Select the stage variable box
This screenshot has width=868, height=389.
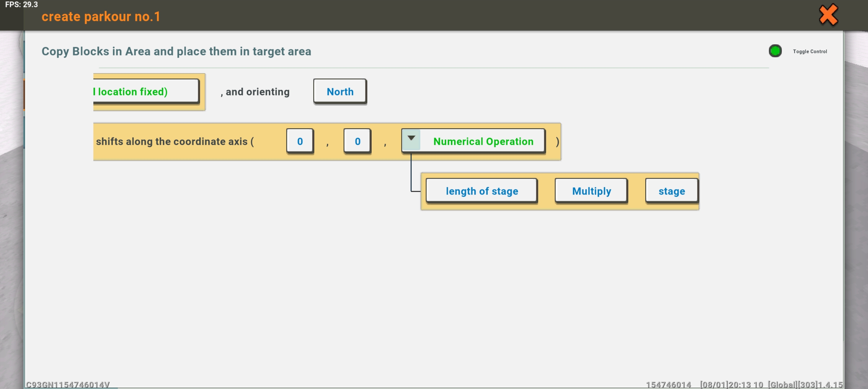click(672, 191)
